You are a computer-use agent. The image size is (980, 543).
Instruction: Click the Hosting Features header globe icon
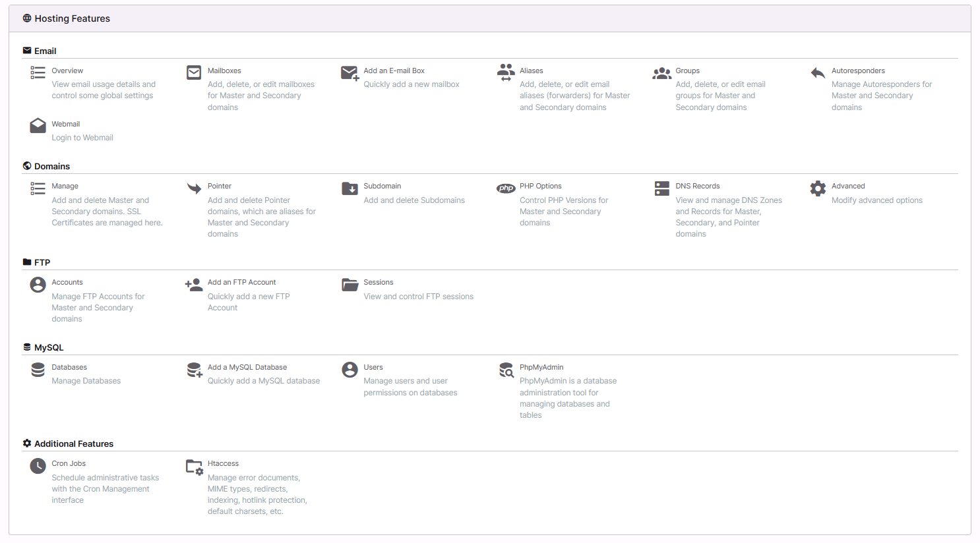tap(26, 18)
